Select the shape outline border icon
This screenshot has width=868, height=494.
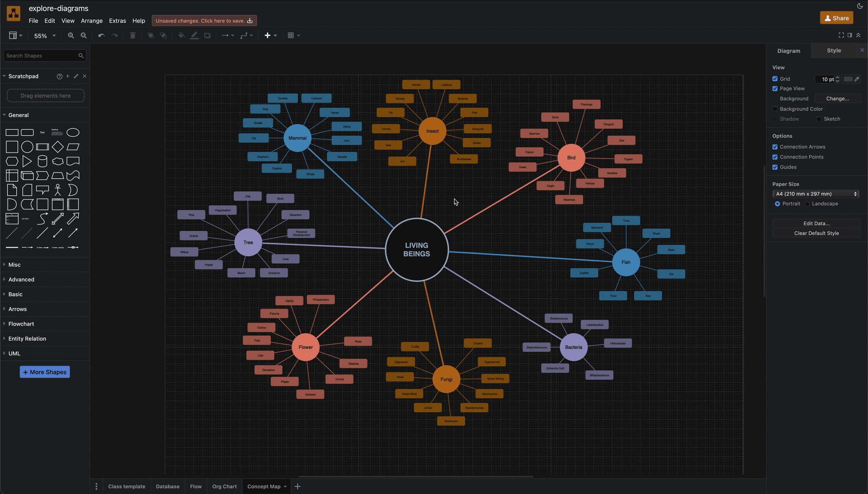(207, 36)
